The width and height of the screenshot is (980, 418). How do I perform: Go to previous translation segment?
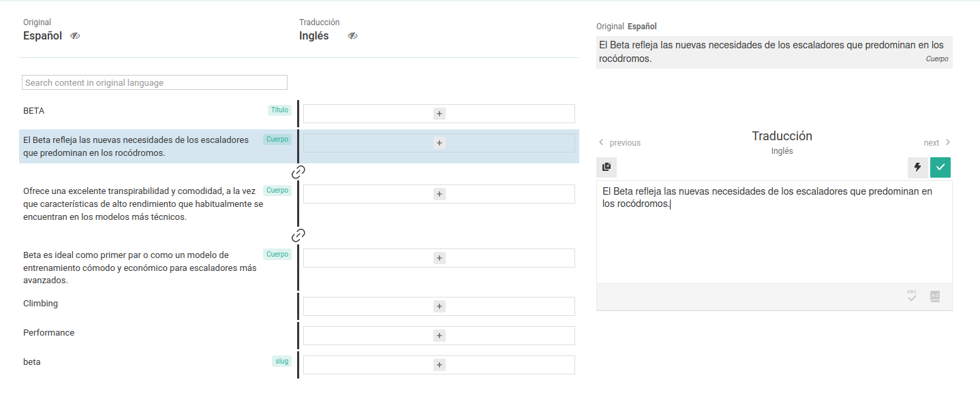click(619, 143)
